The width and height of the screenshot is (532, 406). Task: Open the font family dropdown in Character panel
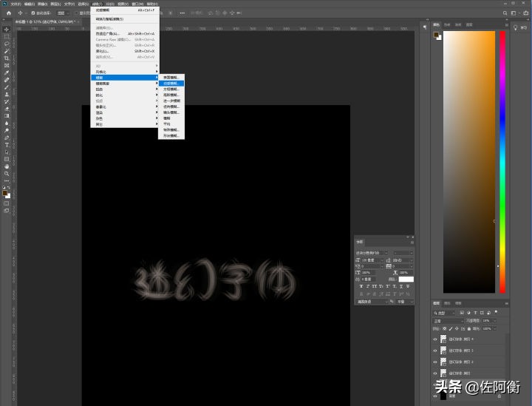point(372,253)
